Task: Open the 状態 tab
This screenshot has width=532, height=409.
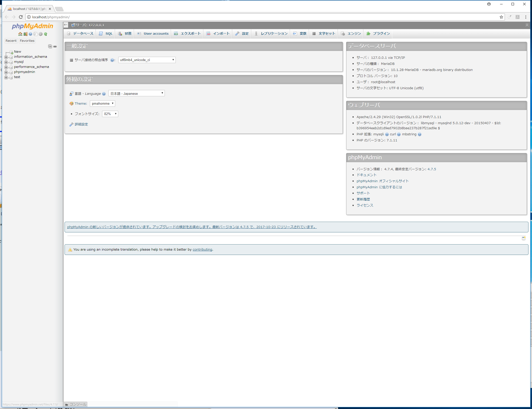Action: pos(125,34)
